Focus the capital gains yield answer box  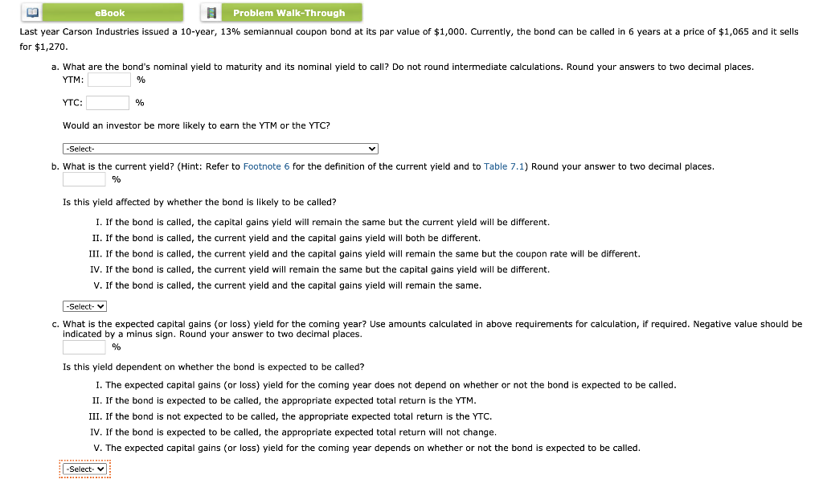[x=84, y=346]
